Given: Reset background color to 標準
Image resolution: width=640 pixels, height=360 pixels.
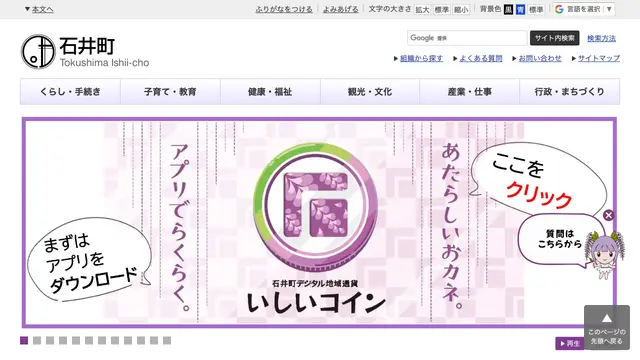Looking at the screenshot, I should pos(536,9).
